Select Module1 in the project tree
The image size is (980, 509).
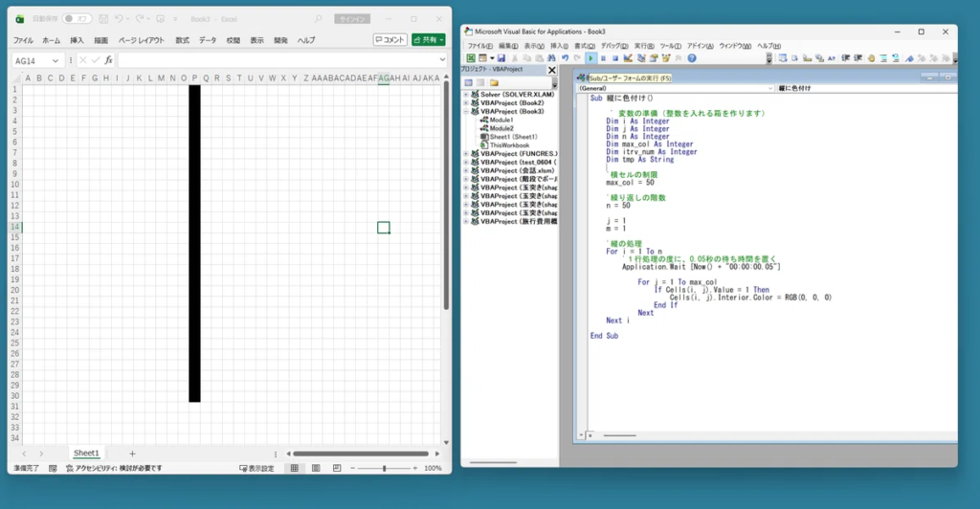(x=501, y=120)
